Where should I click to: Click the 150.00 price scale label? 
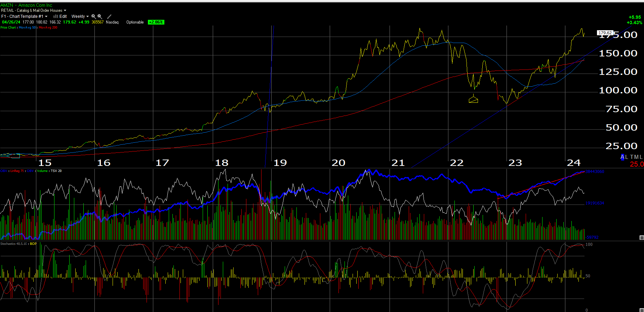pos(618,53)
